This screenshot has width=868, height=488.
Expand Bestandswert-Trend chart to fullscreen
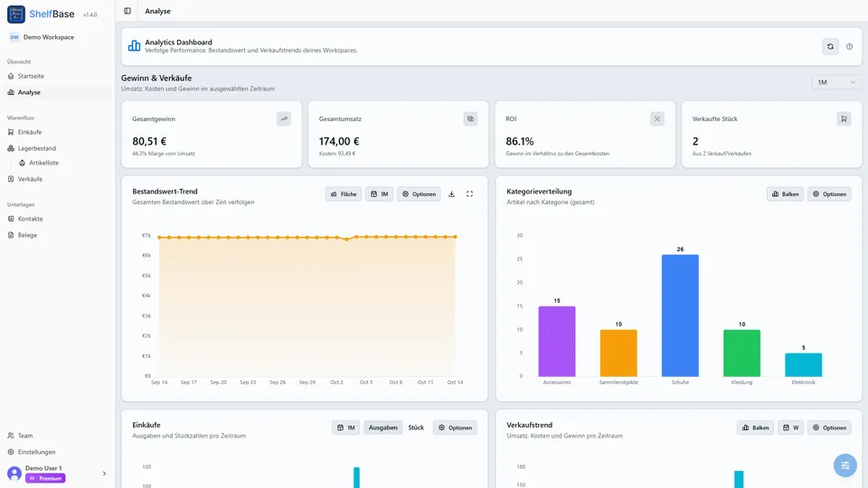pyautogui.click(x=469, y=194)
